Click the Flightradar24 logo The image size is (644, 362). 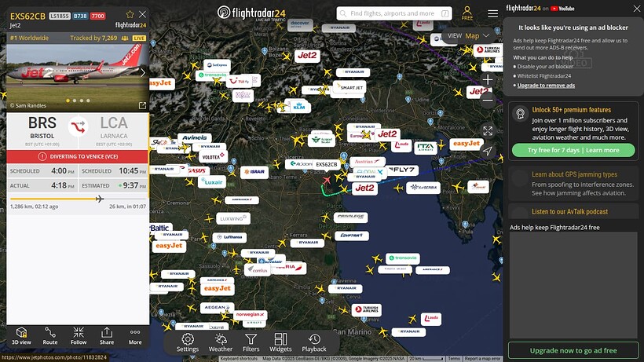[x=251, y=13]
